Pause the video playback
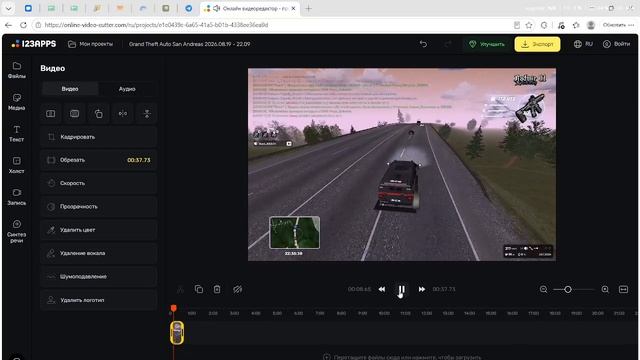The height and width of the screenshot is (360, 640). pos(402,289)
